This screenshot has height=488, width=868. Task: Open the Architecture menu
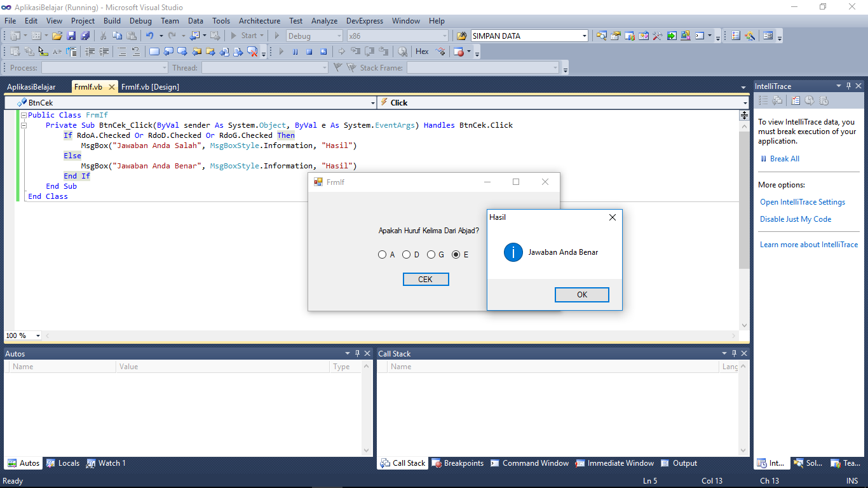point(259,21)
